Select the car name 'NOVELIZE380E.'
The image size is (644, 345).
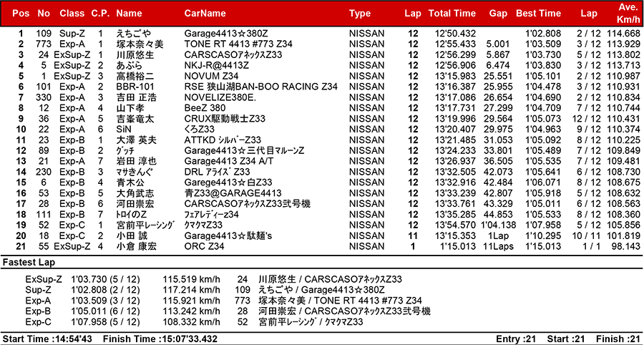[221, 98]
